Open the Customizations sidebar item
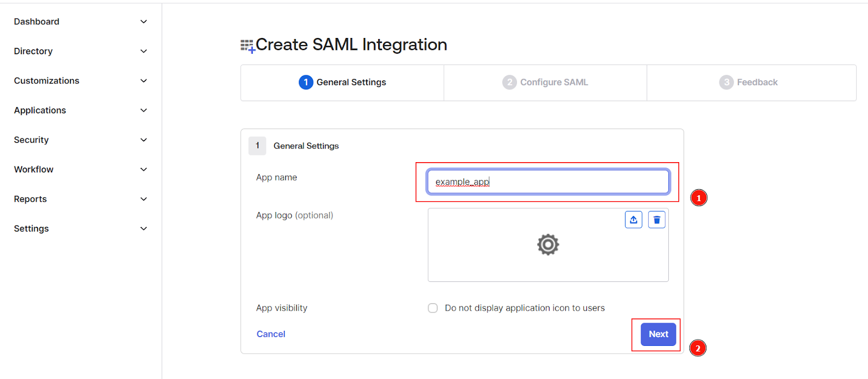This screenshot has height=379, width=868. 47,81
